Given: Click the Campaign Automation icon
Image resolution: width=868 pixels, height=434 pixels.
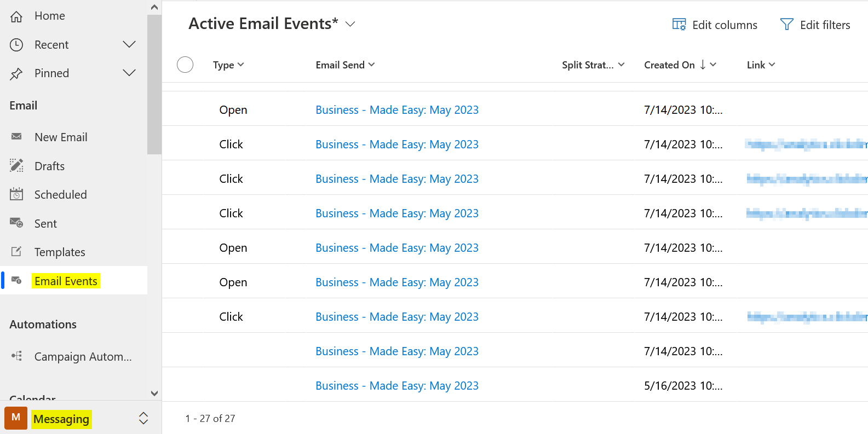Looking at the screenshot, I should (x=16, y=356).
